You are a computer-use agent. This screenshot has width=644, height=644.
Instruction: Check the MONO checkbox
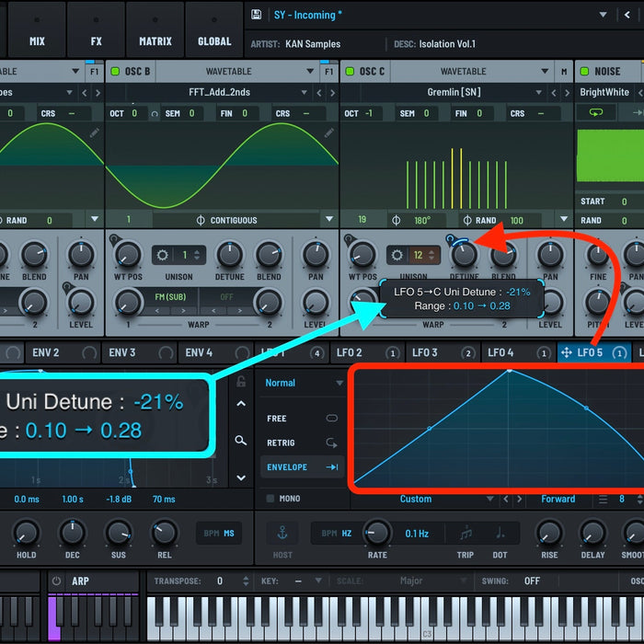[x=270, y=499]
